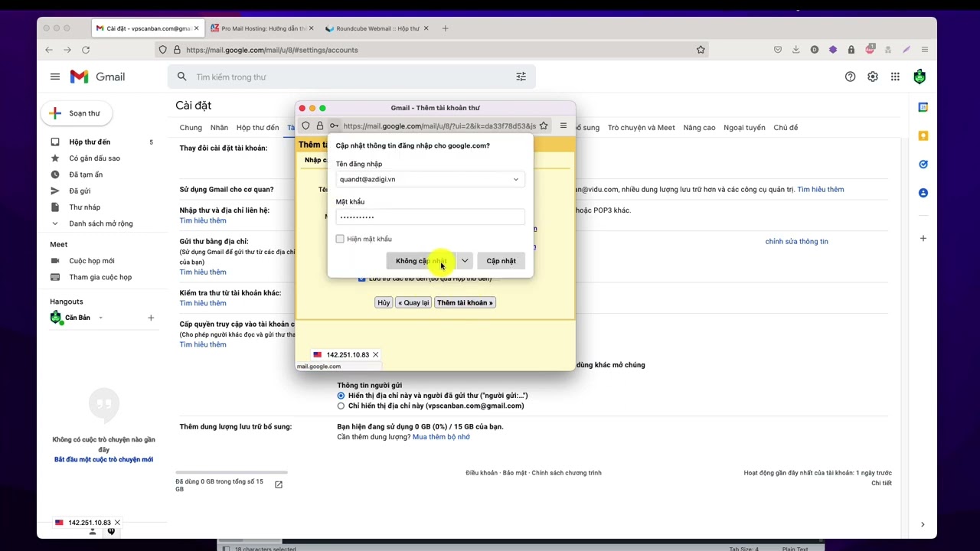The width and height of the screenshot is (980, 551).
Task: Select the "Hiển thị địa chỉ này và người đã gửi thư" option
Action: click(341, 396)
